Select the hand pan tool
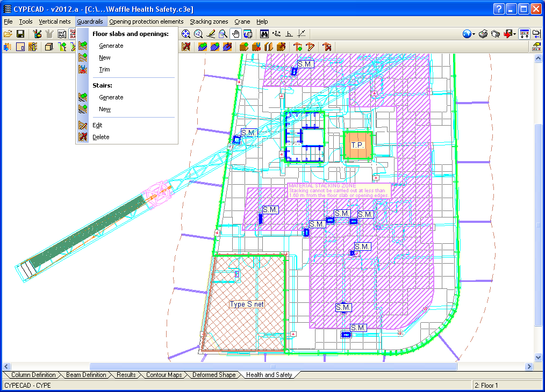Image resolution: width=545 pixels, height=392 pixels. (x=235, y=34)
